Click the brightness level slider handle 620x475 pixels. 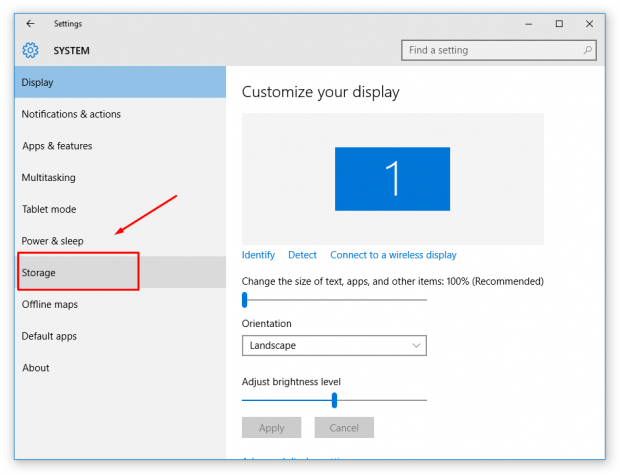coord(334,400)
